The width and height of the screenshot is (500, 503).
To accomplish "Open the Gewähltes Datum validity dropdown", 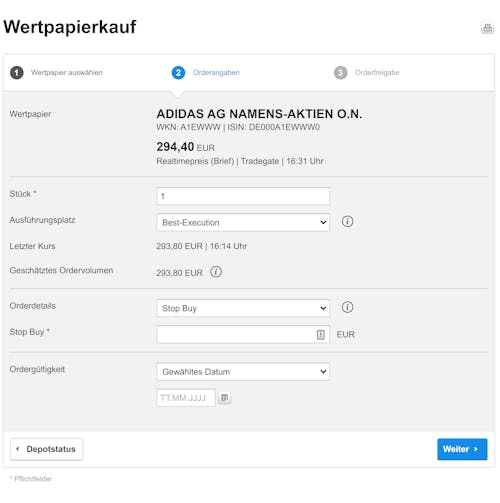I will click(243, 372).
